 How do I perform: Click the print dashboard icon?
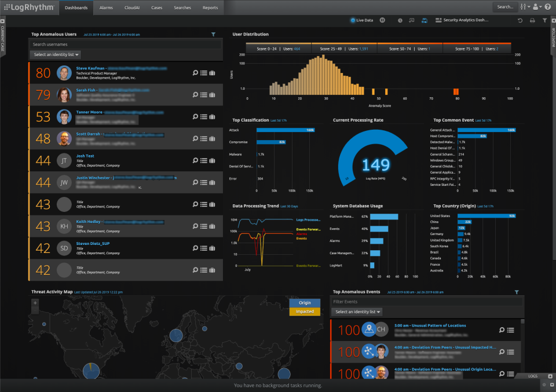532,21
